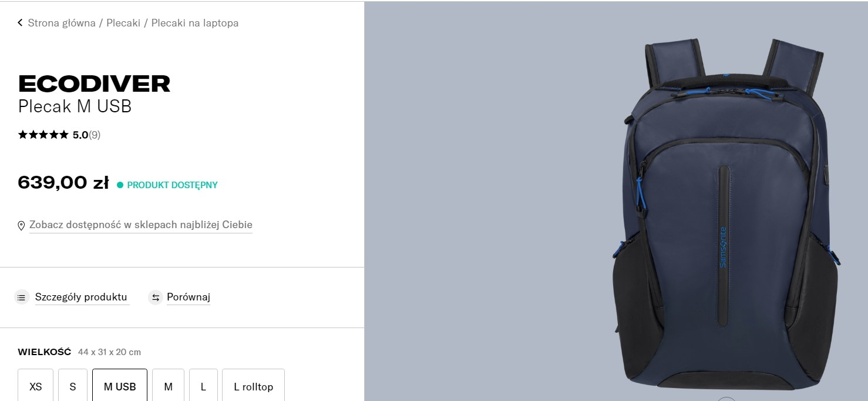Click the circular control below backpack image
This screenshot has width=868, height=401.
point(726,399)
